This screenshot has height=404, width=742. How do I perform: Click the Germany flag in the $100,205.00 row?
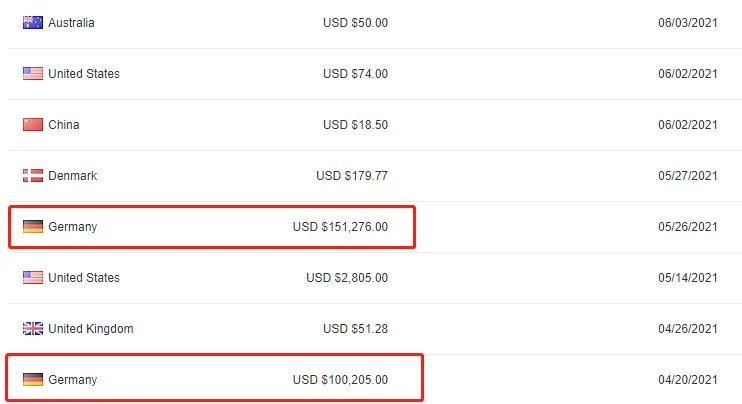pos(33,380)
